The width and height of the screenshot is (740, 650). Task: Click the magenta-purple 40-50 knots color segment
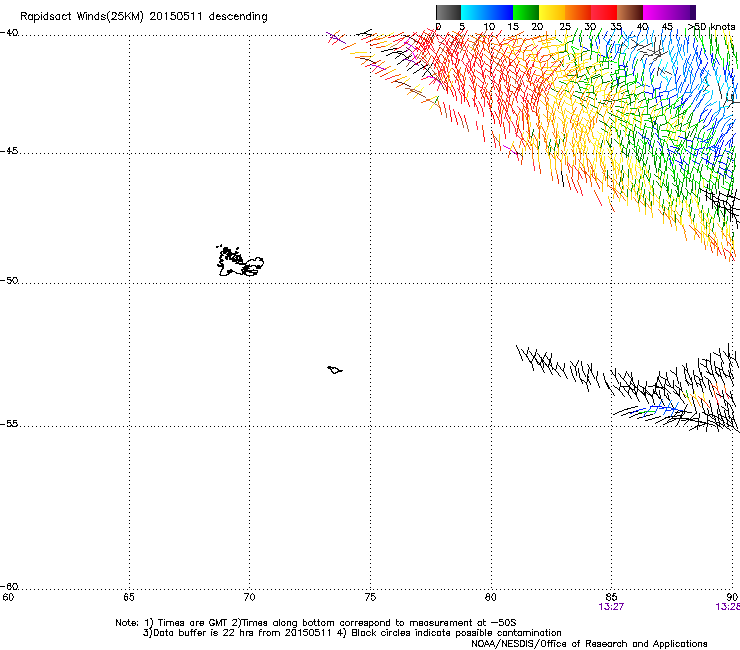point(669,12)
